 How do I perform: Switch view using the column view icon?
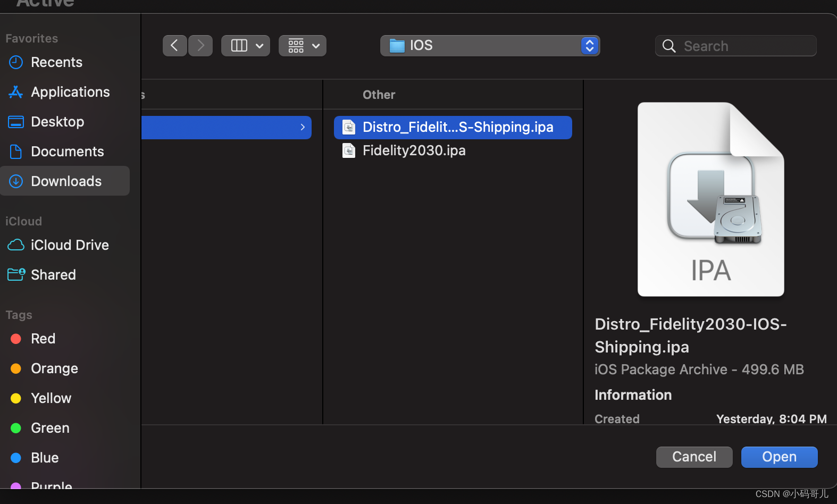point(239,46)
